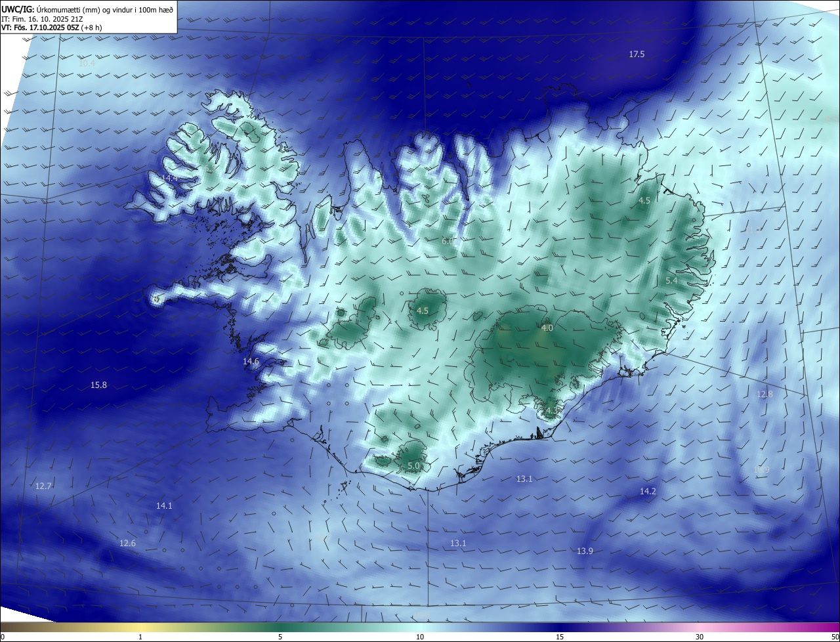Select the initial time line 'IT: Fim. 16. 10. 2025 21Z'
This screenshot has width=840, height=642.
coord(43,18)
